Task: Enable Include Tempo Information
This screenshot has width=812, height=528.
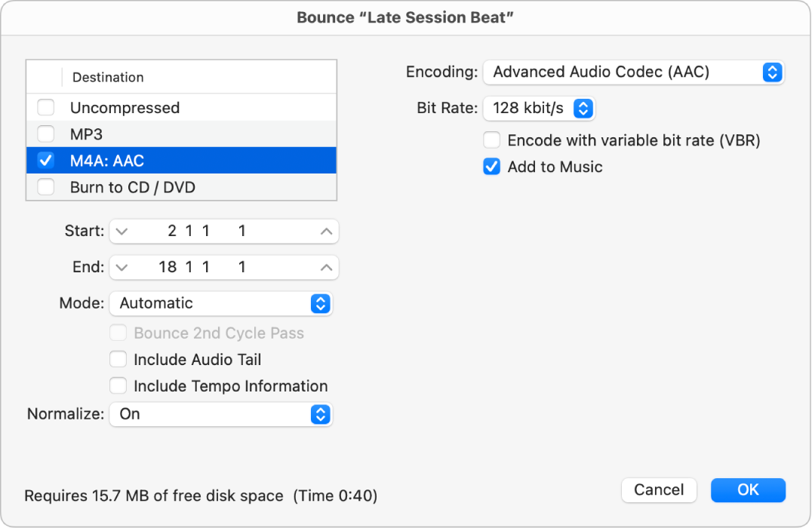Action: (118, 385)
